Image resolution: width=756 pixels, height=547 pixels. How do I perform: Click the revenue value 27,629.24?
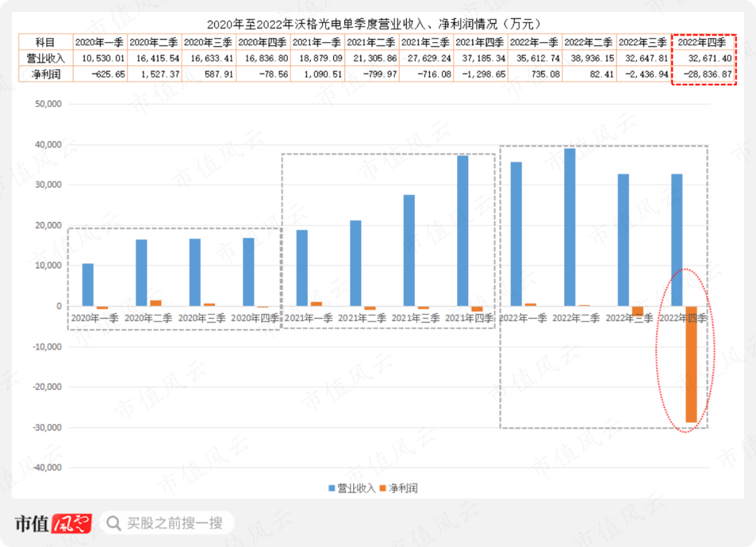click(x=430, y=58)
